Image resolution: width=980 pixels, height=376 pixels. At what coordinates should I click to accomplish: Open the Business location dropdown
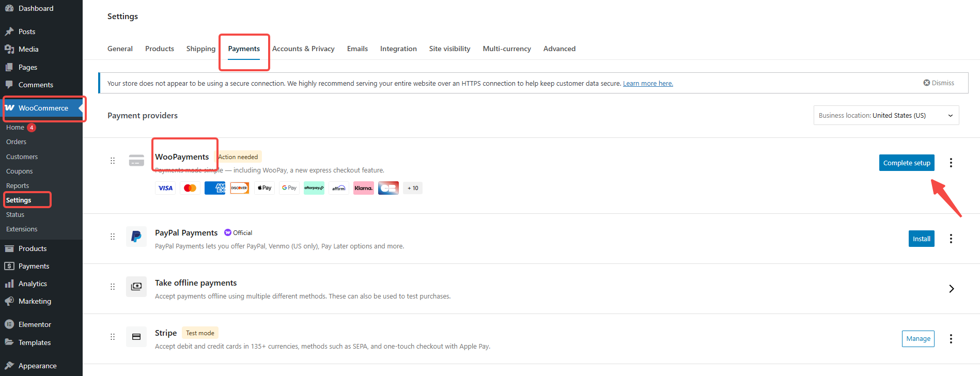tap(886, 115)
